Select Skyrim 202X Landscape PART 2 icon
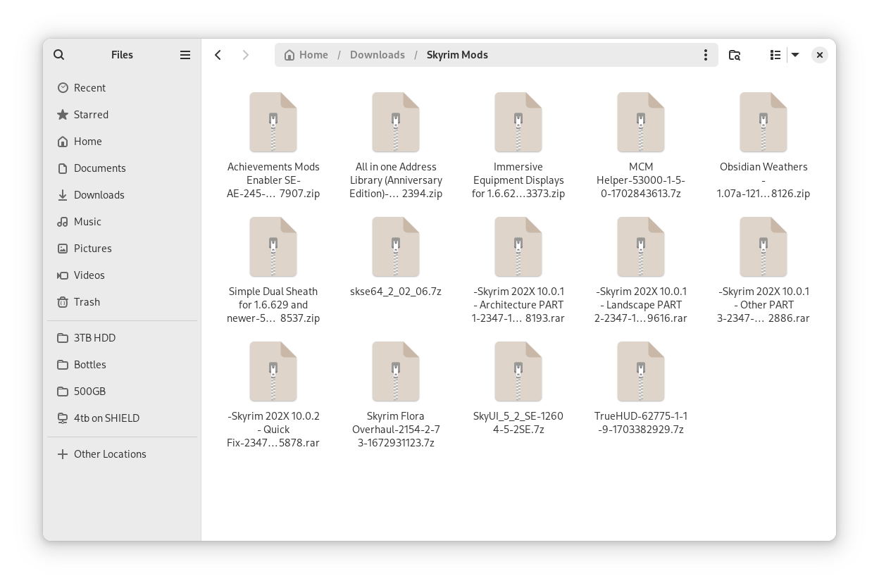This screenshot has height=588, width=879. pos(641,247)
